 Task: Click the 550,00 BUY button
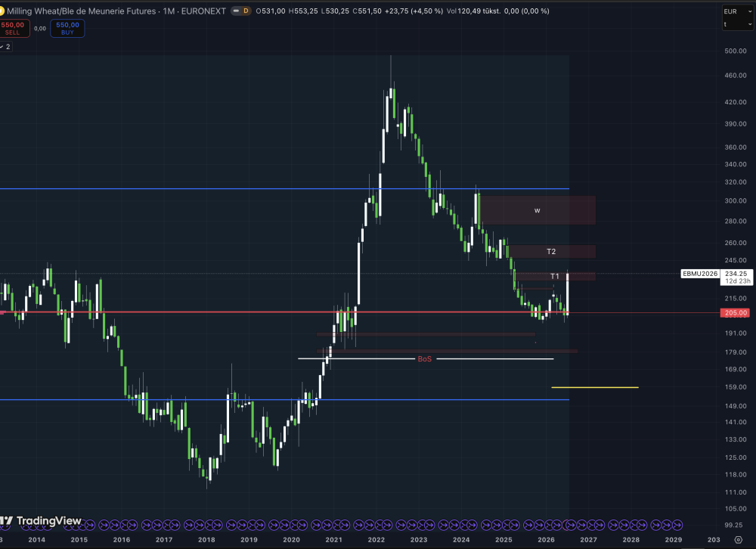(x=67, y=29)
